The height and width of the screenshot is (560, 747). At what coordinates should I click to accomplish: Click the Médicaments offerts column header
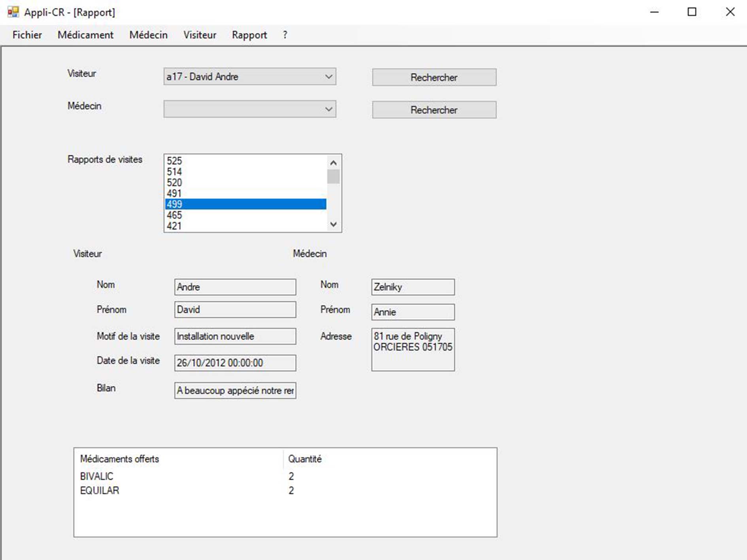coord(179,459)
